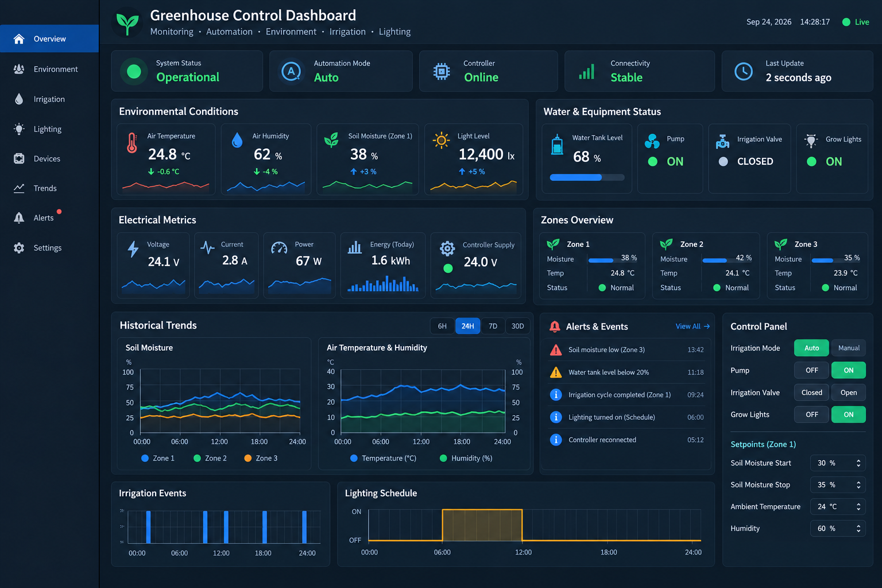
Task: Open Trends in the sidebar
Action: 49,188
